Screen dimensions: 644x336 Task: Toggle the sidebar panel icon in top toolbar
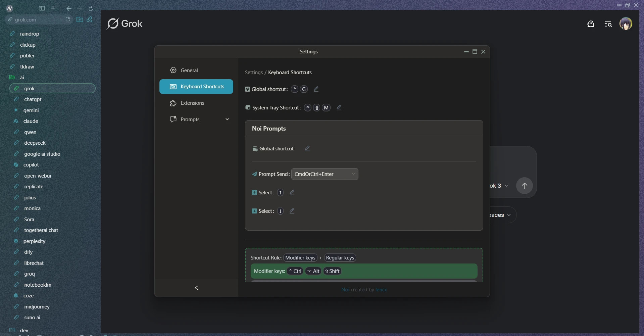tap(42, 8)
